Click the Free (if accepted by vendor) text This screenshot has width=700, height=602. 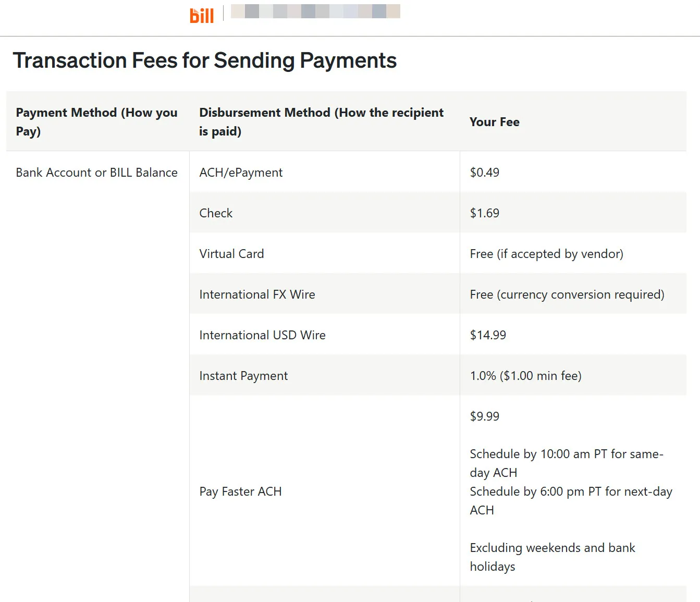click(x=546, y=254)
